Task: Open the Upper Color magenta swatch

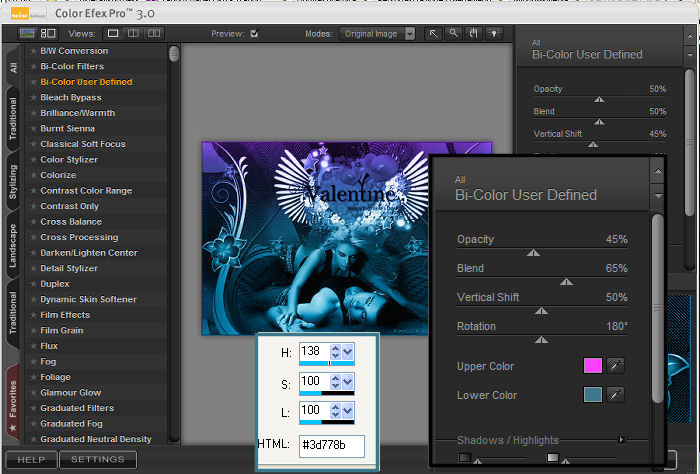Action: (x=593, y=366)
